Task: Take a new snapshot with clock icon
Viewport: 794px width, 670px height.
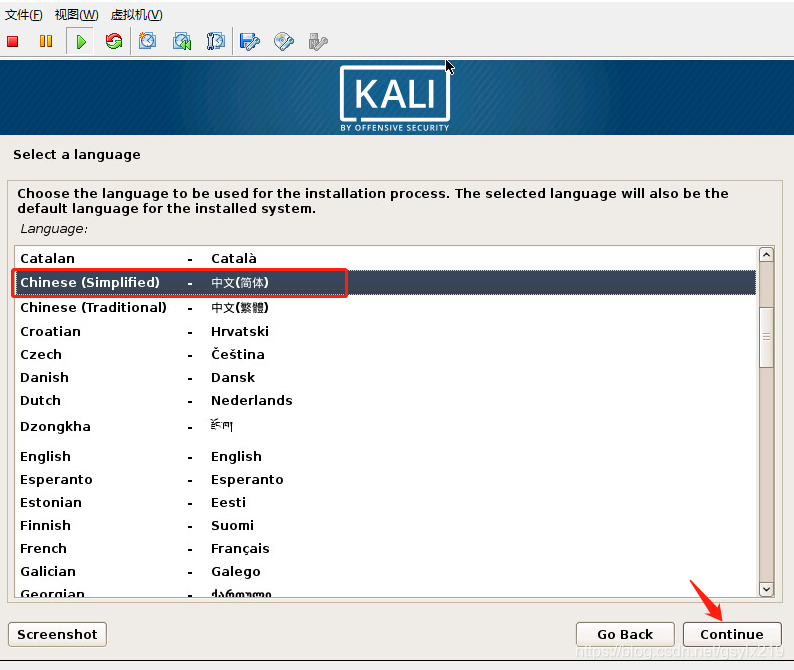Action: (x=147, y=41)
